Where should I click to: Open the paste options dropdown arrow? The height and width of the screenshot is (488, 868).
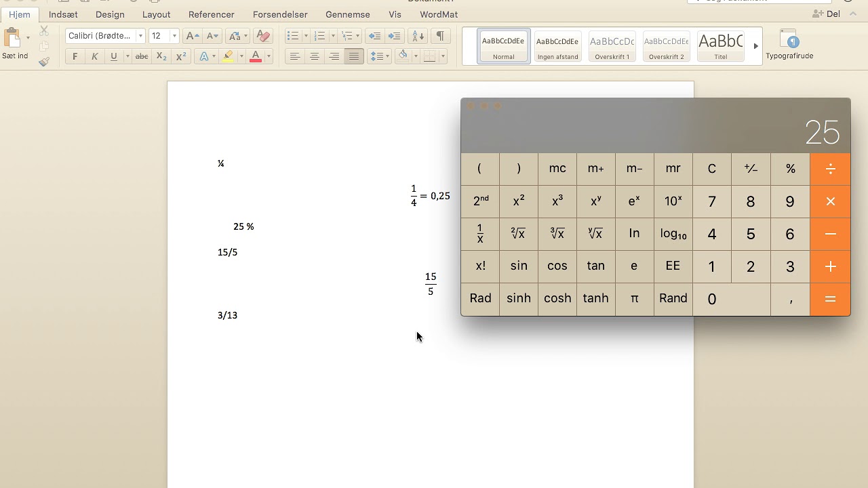pyautogui.click(x=28, y=38)
